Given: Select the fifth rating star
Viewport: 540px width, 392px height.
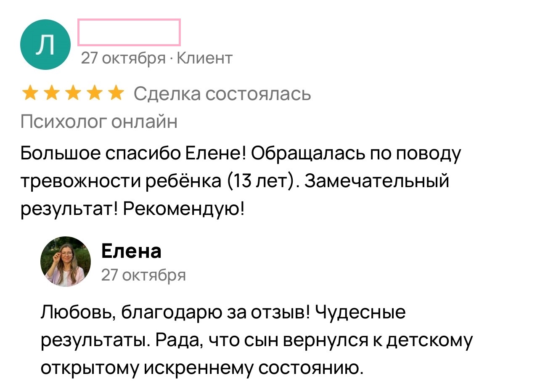Looking at the screenshot, I should 116,93.
